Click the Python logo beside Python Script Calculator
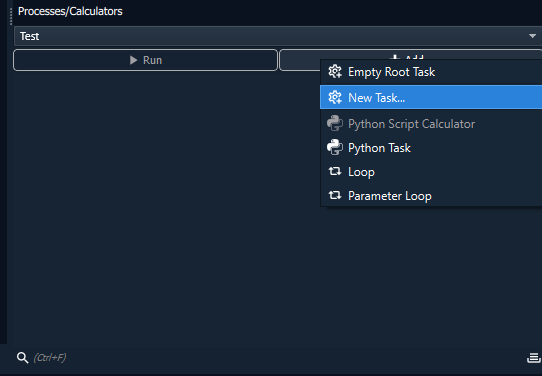542x376 pixels. click(x=335, y=123)
